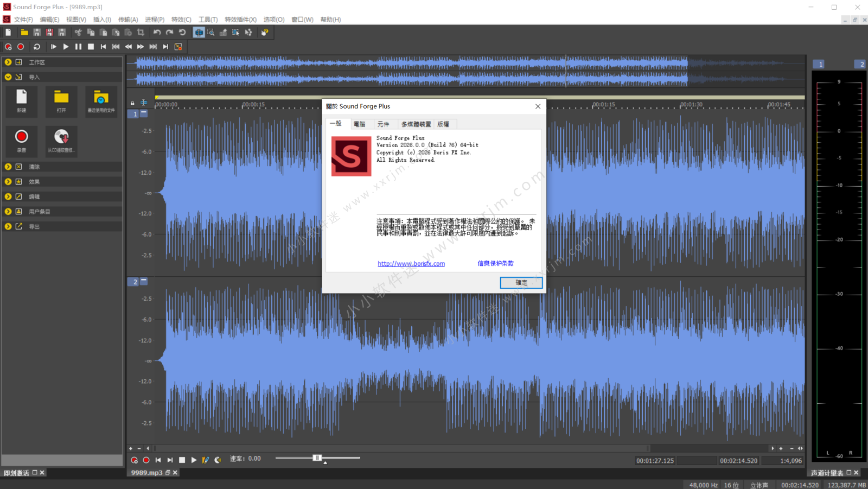Open the 工具(T) menu

coord(208,20)
